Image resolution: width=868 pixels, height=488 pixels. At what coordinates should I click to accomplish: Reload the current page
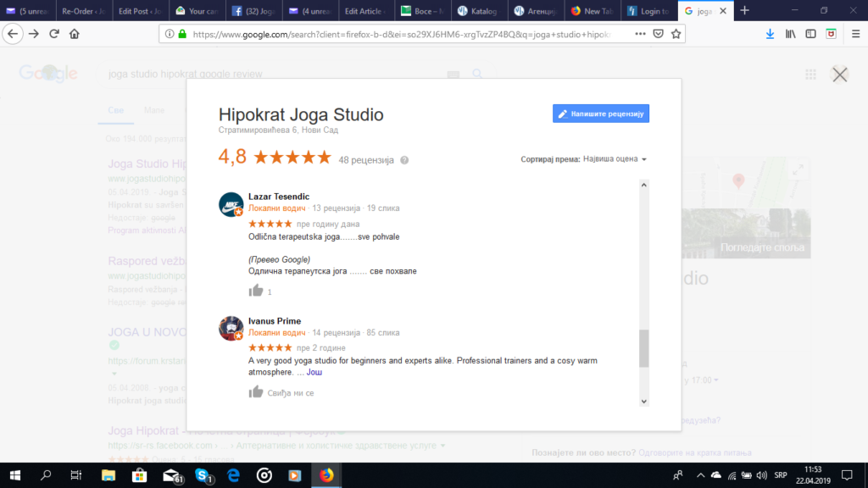tap(54, 34)
